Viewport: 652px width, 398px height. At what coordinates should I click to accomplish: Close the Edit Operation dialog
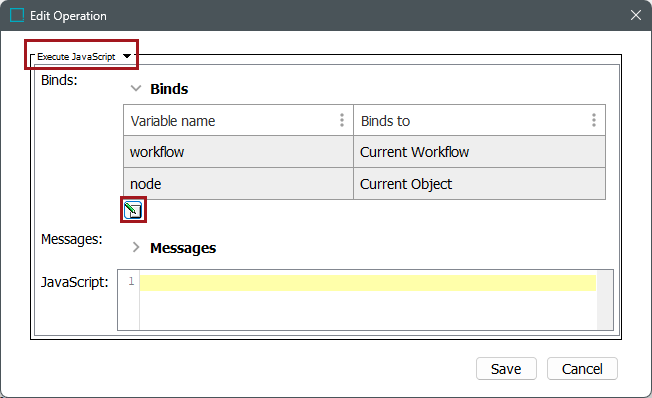[x=635, y=15]
